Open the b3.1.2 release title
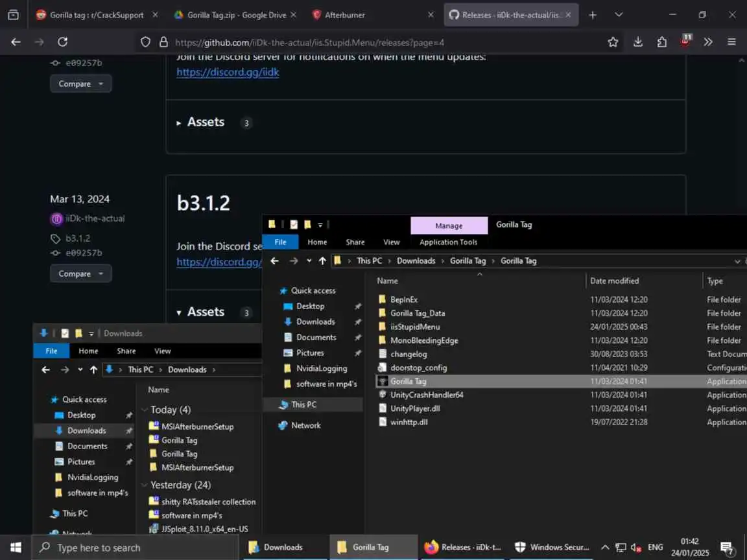The image size is (747, 560). 204,203
